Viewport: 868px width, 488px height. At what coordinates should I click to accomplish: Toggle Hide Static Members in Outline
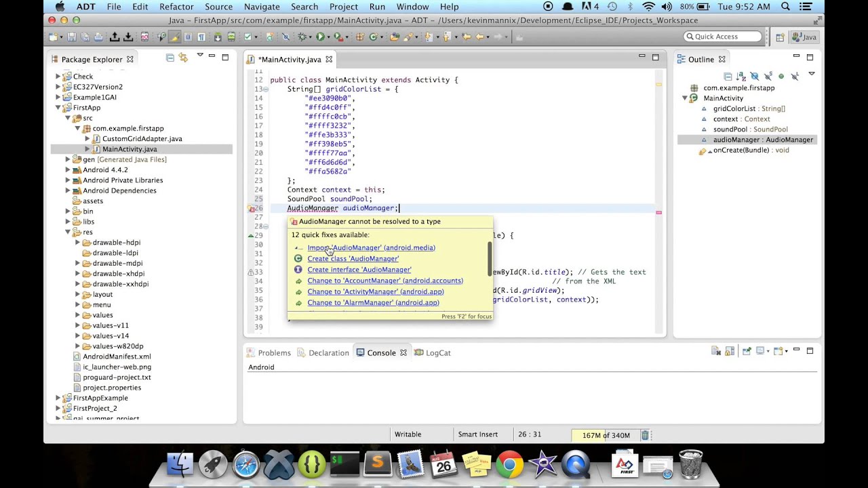pyautogui.click(x=768, y=76)
